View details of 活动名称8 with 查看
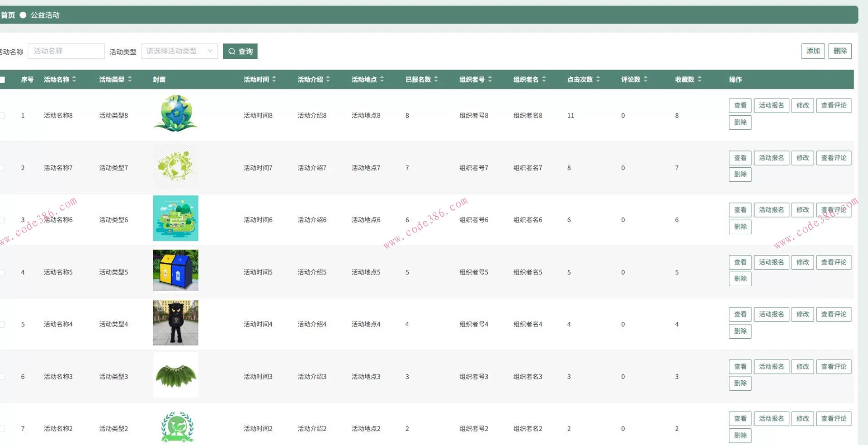The image size is (868, 445). pos(740,105)
